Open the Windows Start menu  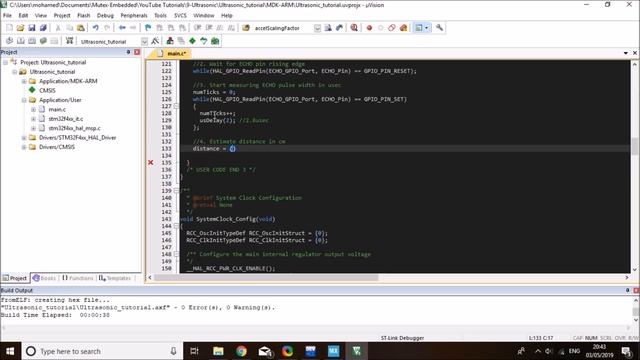click(x=10, y=351)
